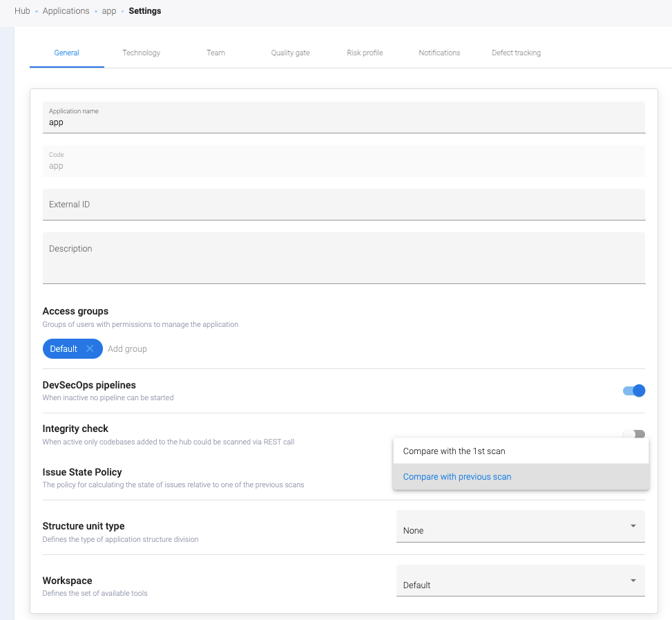
Task: Click the Hub breadcrumb link
Action: tap(22, 11)
